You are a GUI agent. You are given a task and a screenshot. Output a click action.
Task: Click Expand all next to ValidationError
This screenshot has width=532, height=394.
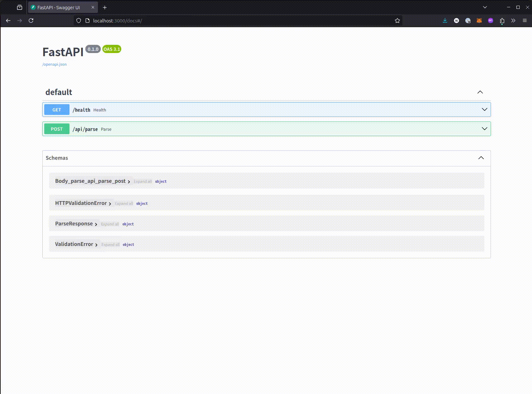(x=110, y=245)
